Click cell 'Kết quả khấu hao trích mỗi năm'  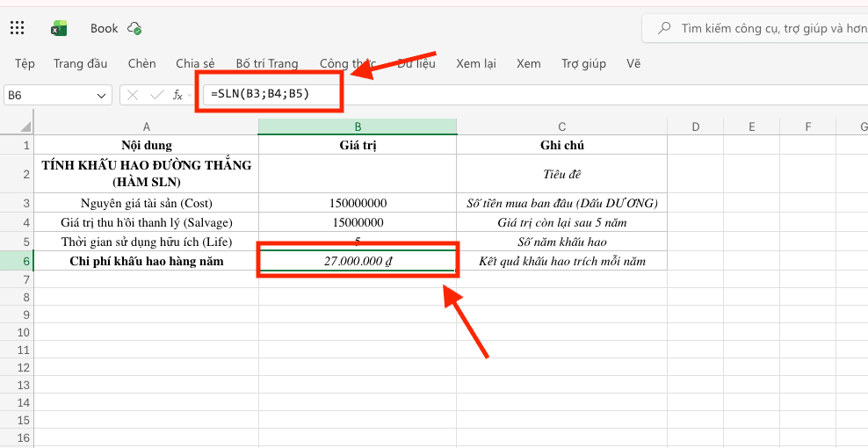click(x=562, y=262)
